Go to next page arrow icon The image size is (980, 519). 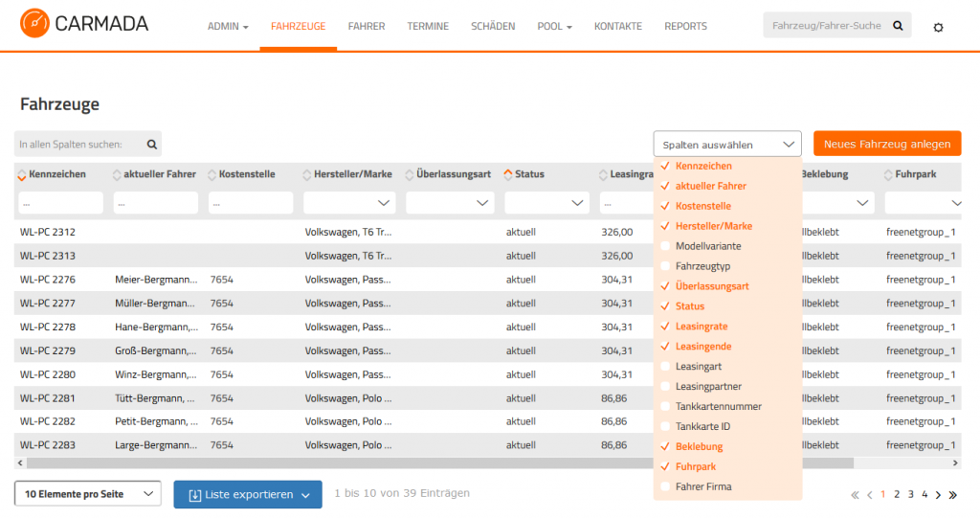(x=938, y=495)
